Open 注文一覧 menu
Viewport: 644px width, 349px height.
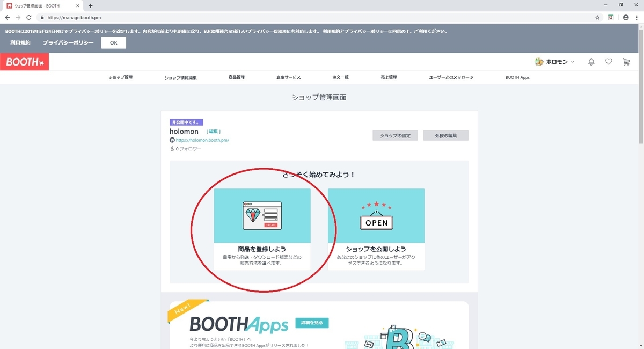point(341,77)
